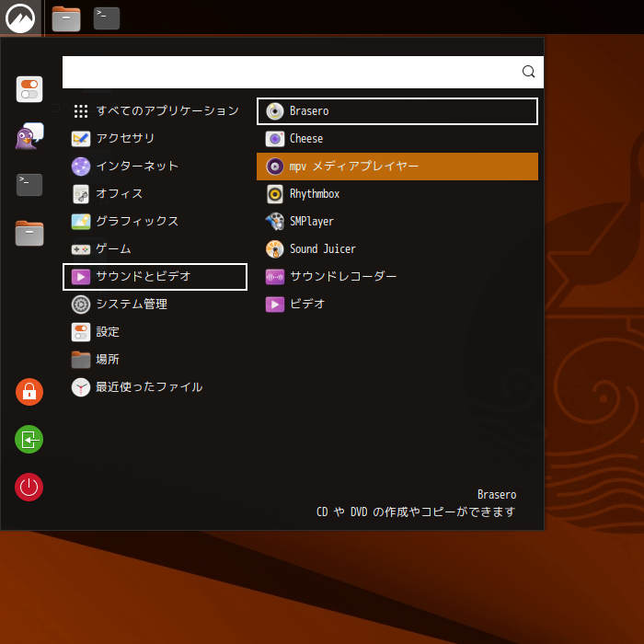Viewport: 644px width, 644px height.
Task: Select グラフィックス category
Action: (x=155, y=222)
